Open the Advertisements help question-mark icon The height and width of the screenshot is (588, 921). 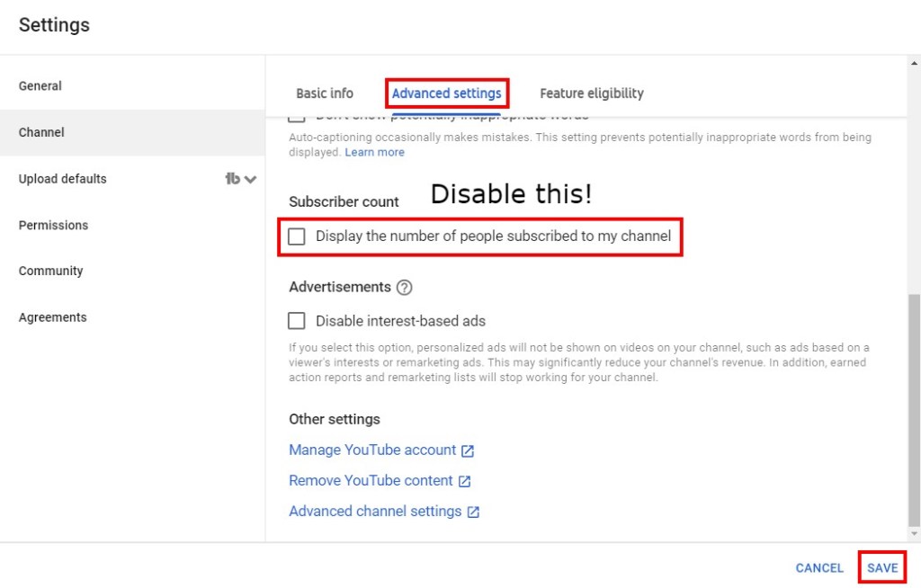pos(404,287)
